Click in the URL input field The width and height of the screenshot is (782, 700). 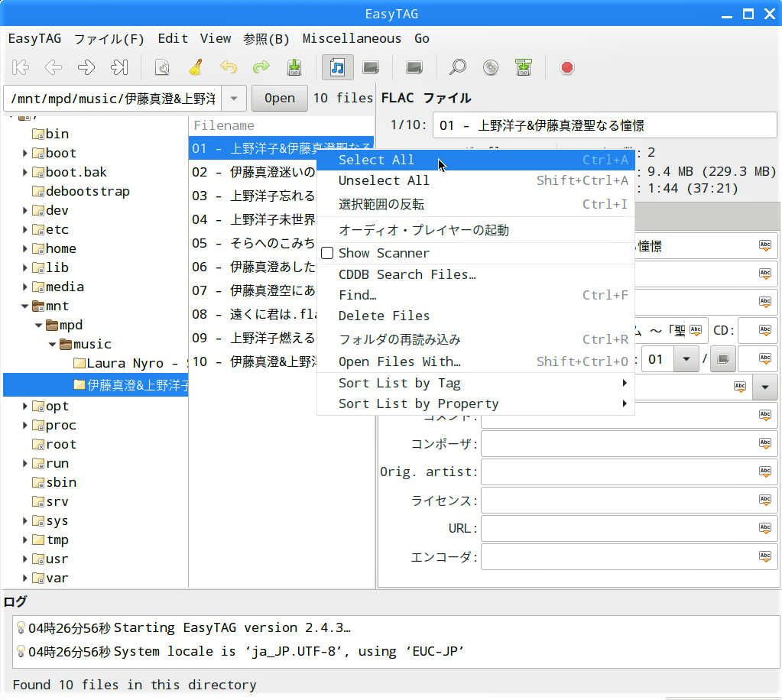click(629, 528)
